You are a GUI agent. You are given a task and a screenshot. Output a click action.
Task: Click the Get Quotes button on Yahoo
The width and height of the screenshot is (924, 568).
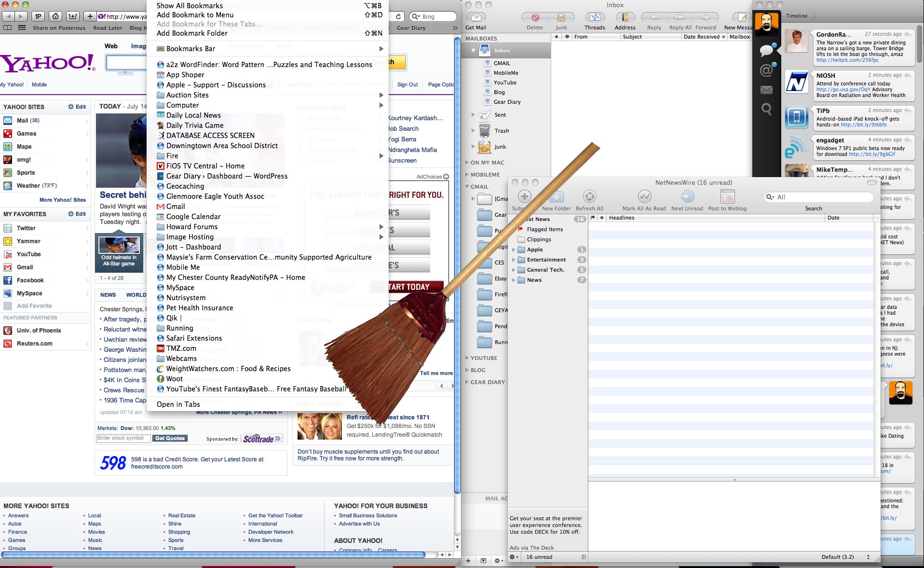[x=170, y=438]
